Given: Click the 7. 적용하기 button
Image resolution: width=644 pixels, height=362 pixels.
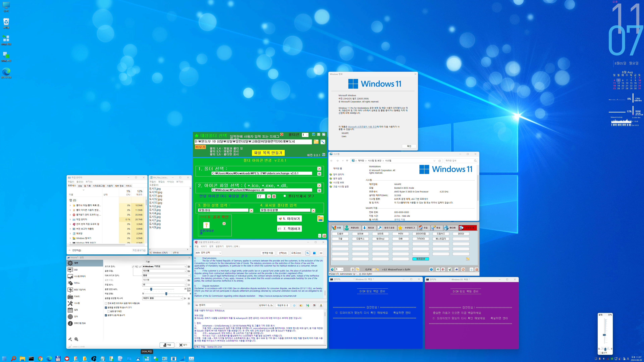Looking at the screenshot, I should point(289,229).
